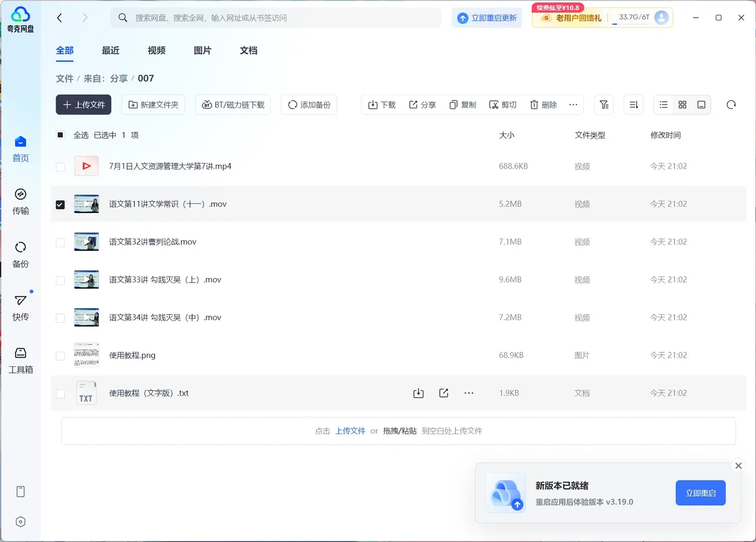This screenshot has width=756, height=542.
Task: Toggle the 全选 select all checkbox
Action: point(60,135)
